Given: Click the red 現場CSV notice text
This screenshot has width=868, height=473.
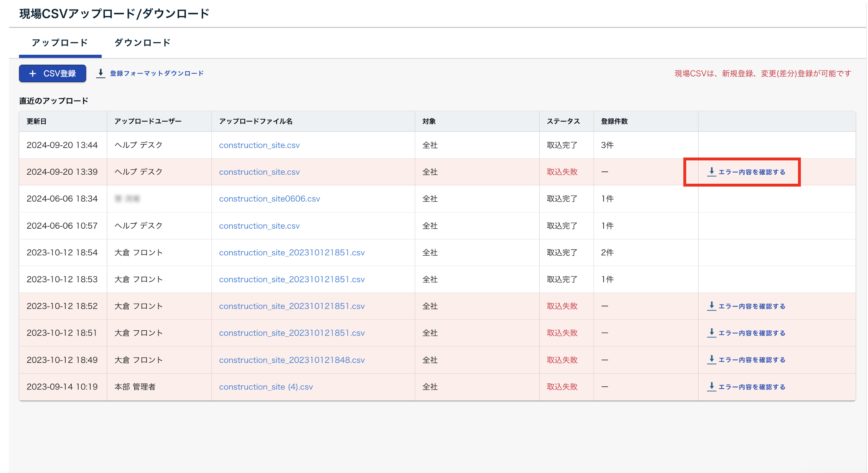Looking at the screenshot, I should pos(763,74).
